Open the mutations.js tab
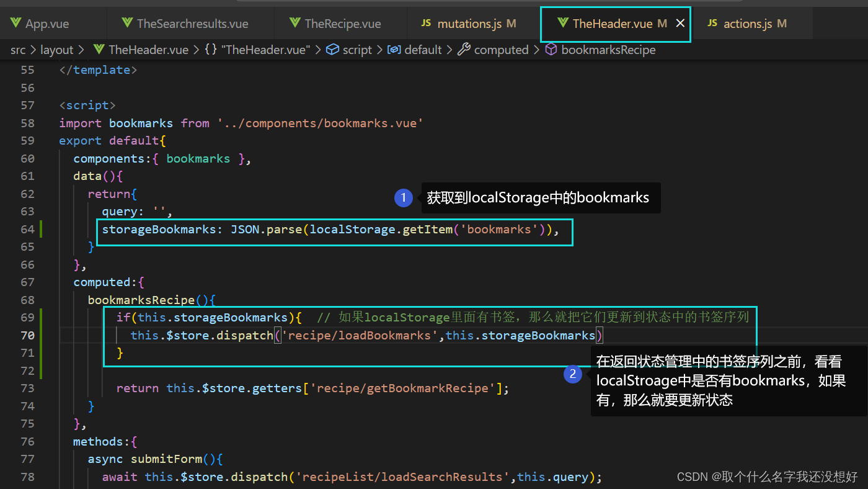This screenshot has height=489, width=868. click(x=469, y=24)
